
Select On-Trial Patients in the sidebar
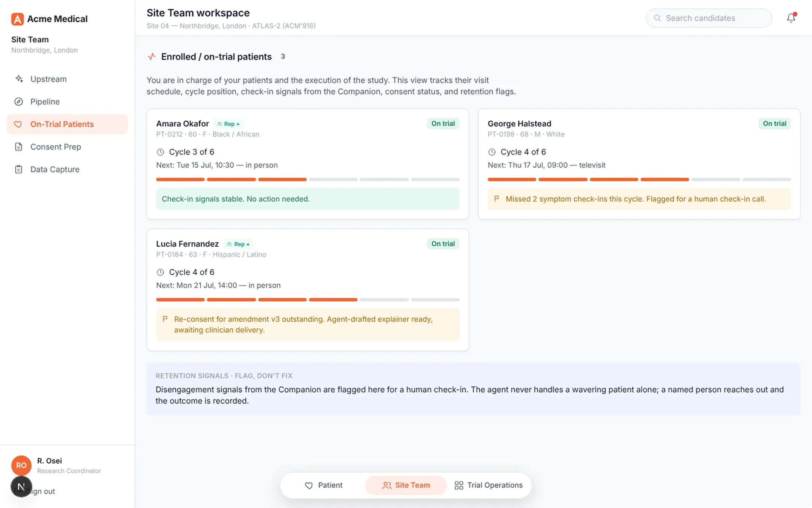click(67, 124)
